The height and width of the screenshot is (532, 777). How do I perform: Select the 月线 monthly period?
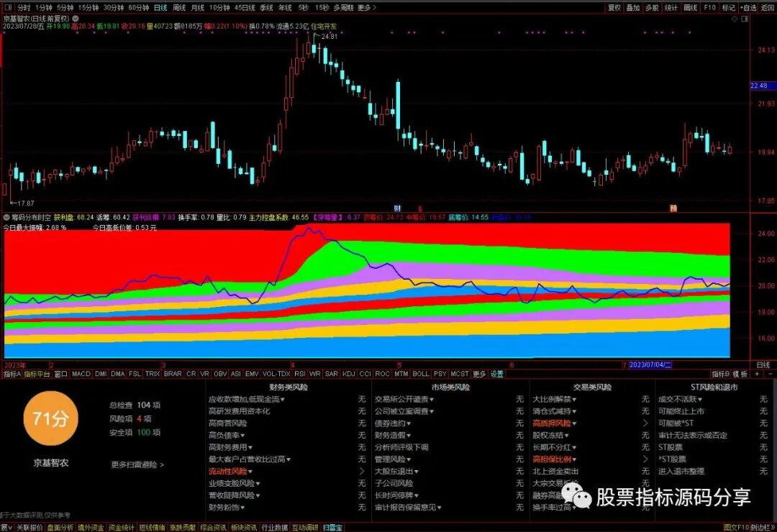[x=197, y=7]
